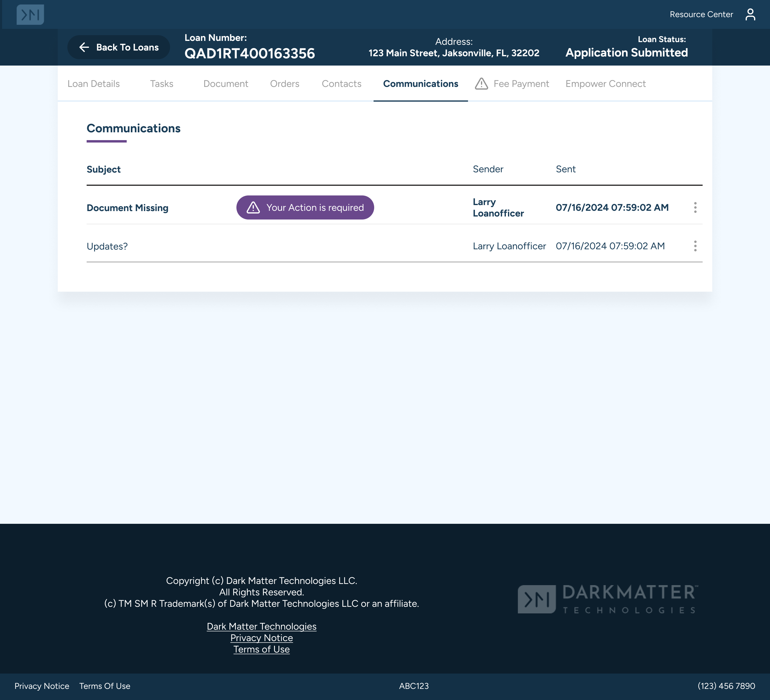Follow the underlined Terms of Use link
The width and height of the screenshot is (770, 700).
click(261, 649)
